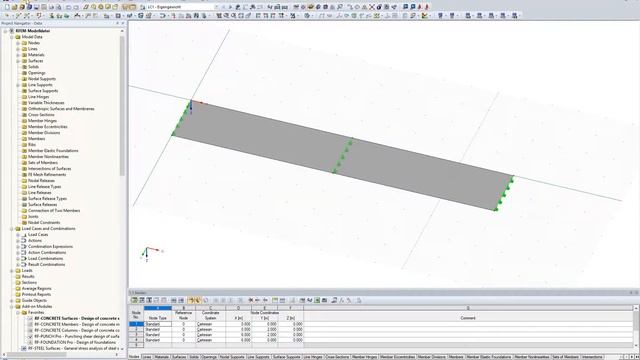The width and height of the screenshot is (640, 360).
Task: Select Nodal Constraints tree item
Action: click(44, 222)
